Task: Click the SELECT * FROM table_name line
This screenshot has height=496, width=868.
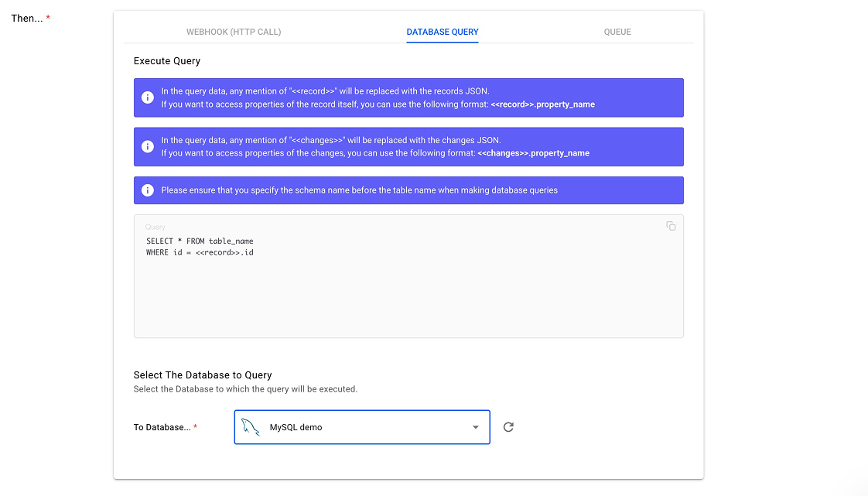Action: [x=200, y=241]
